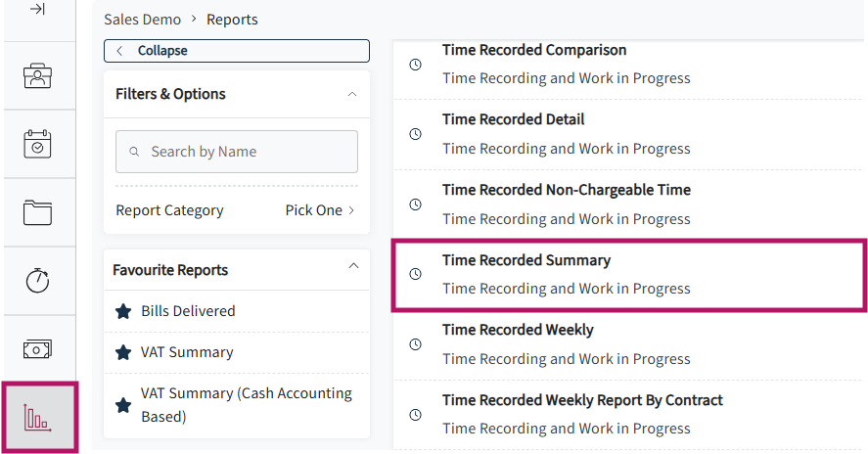Select the Reports breadcrumb item
The image size is (868, 454).
[x=232, y=20]
